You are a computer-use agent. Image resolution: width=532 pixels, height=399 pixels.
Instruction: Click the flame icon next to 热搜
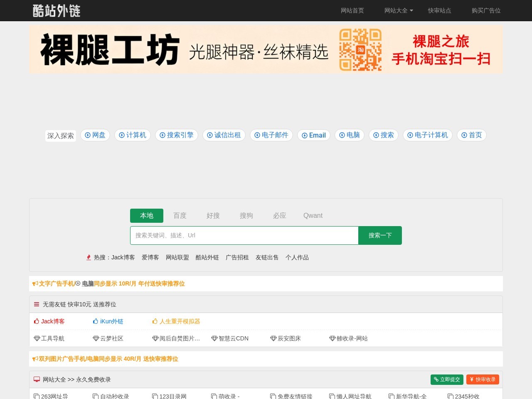(89, 257)
